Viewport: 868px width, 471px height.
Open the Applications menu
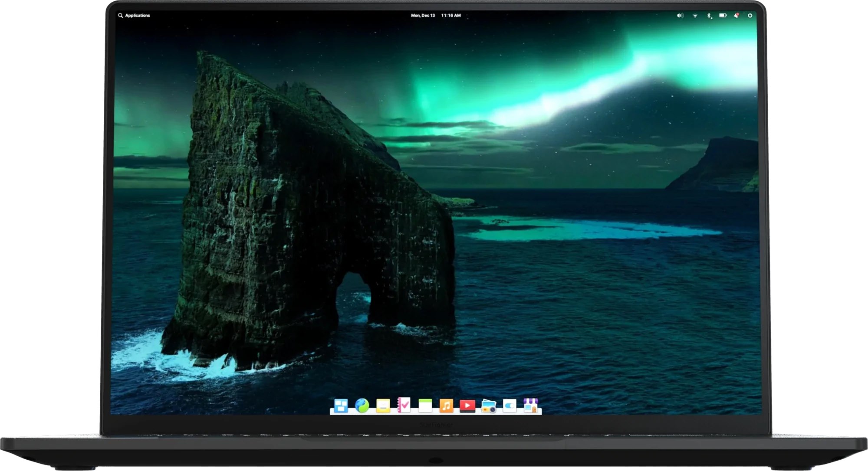click(137, 16)
